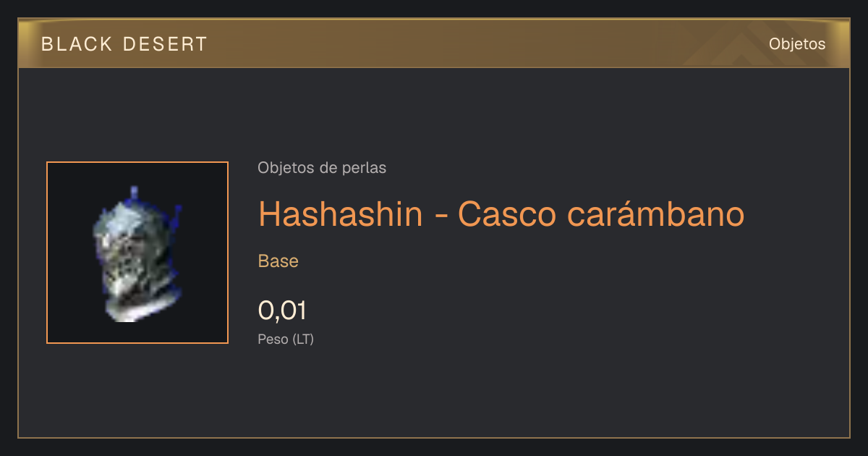Click the helmet's silver neck guard

point(141,308)
